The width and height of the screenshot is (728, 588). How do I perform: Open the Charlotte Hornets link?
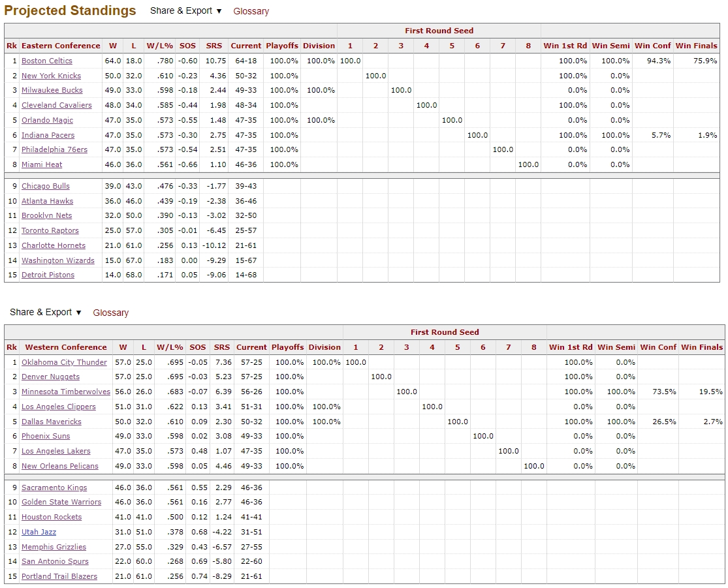[x=54, y=245]
